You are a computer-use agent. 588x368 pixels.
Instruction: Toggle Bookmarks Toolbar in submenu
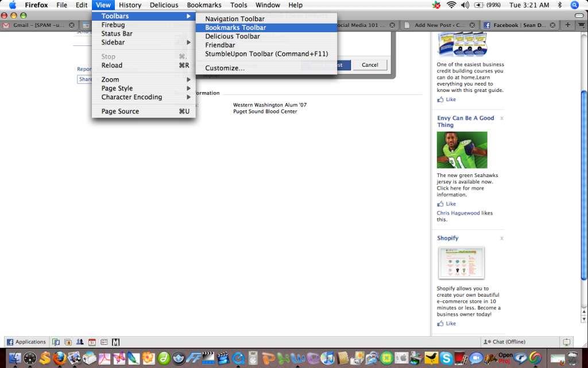click(x=266, y=28)
